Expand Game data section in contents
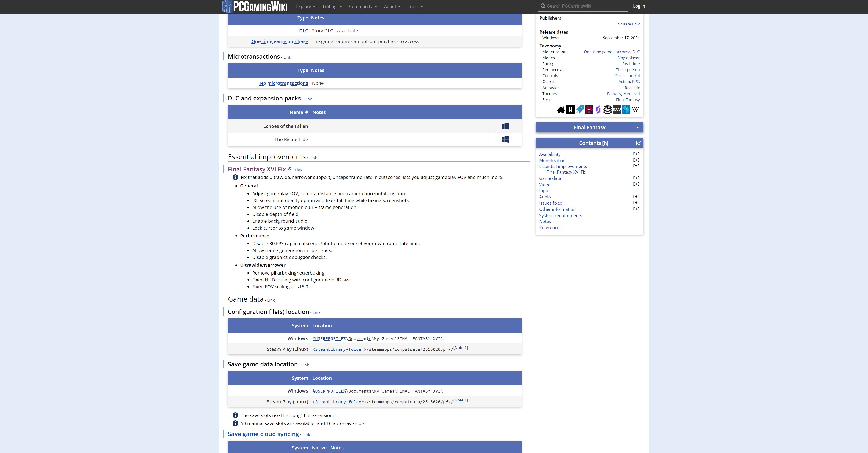 [x=636, y=178]
